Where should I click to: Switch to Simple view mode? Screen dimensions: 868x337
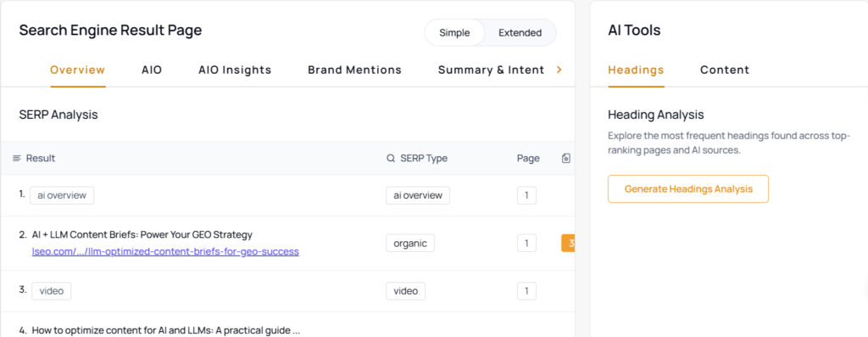pyautogui.click(x=454, y=33)
